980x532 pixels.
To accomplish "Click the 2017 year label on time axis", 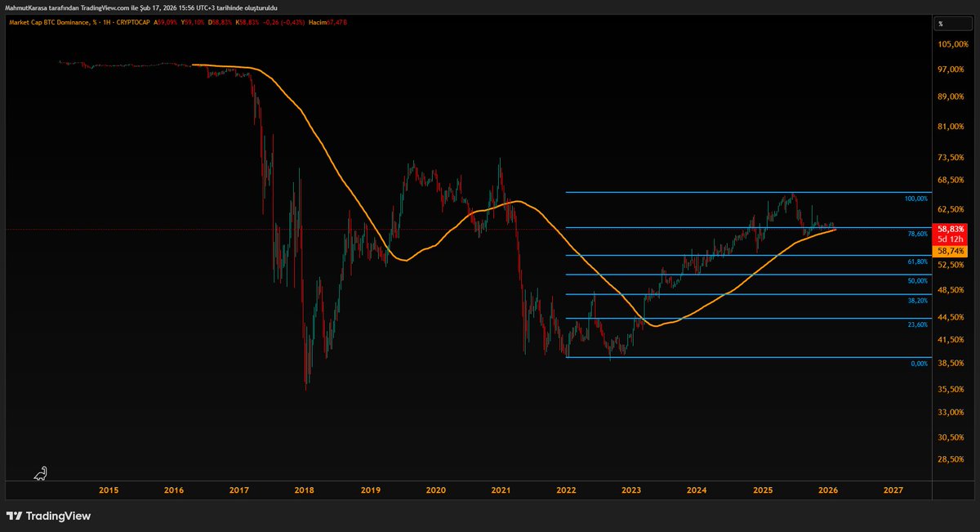I will coord(239,490).
